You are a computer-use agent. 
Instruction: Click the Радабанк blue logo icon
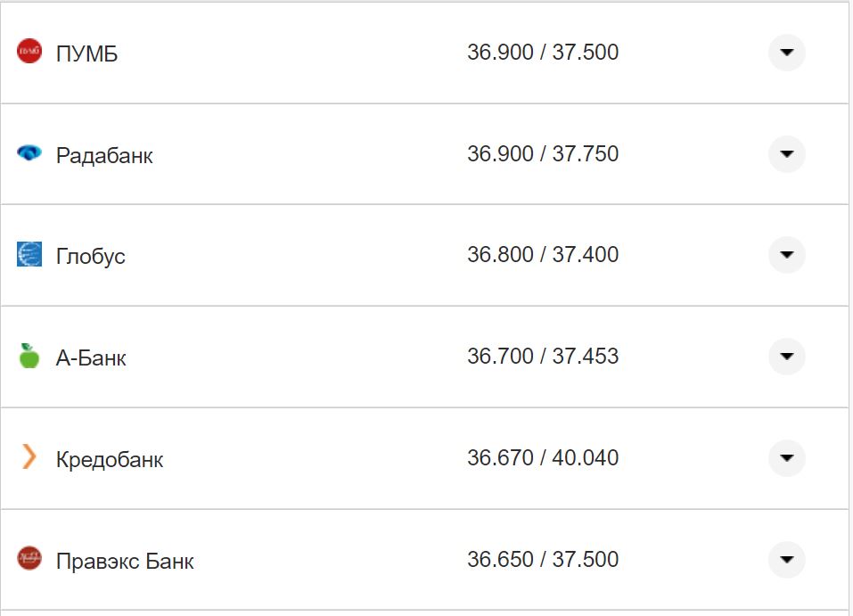[29, 153]
